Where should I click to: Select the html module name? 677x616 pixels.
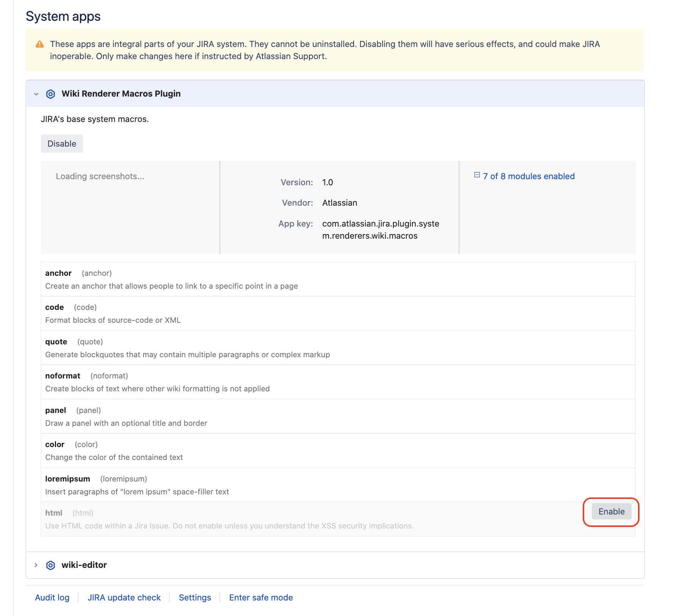click(54, 513)
